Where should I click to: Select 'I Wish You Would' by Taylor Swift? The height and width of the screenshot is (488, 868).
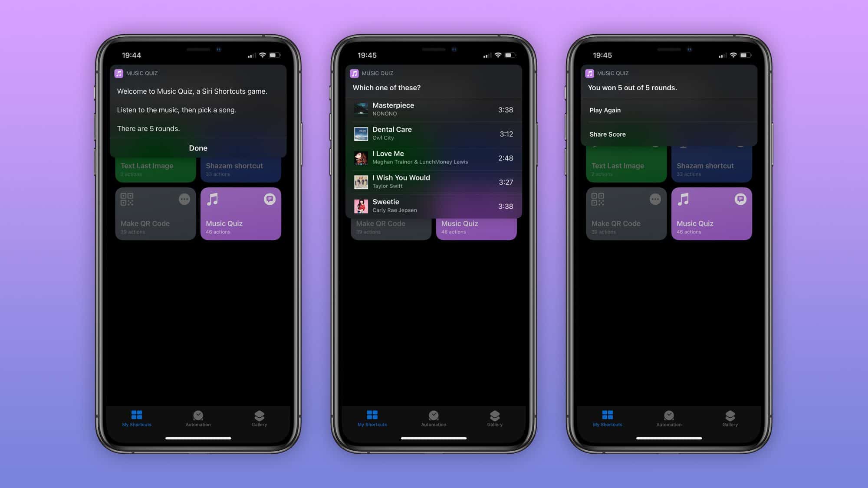point(434,181)
